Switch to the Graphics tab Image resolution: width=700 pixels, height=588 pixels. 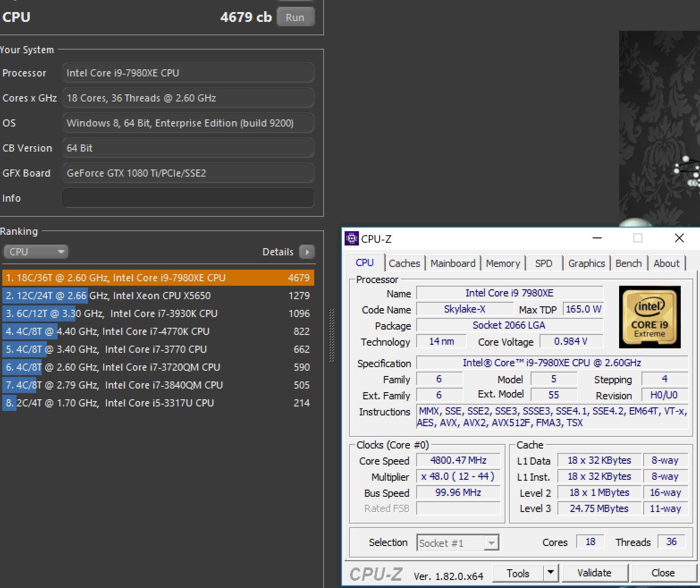click(586, 263)
